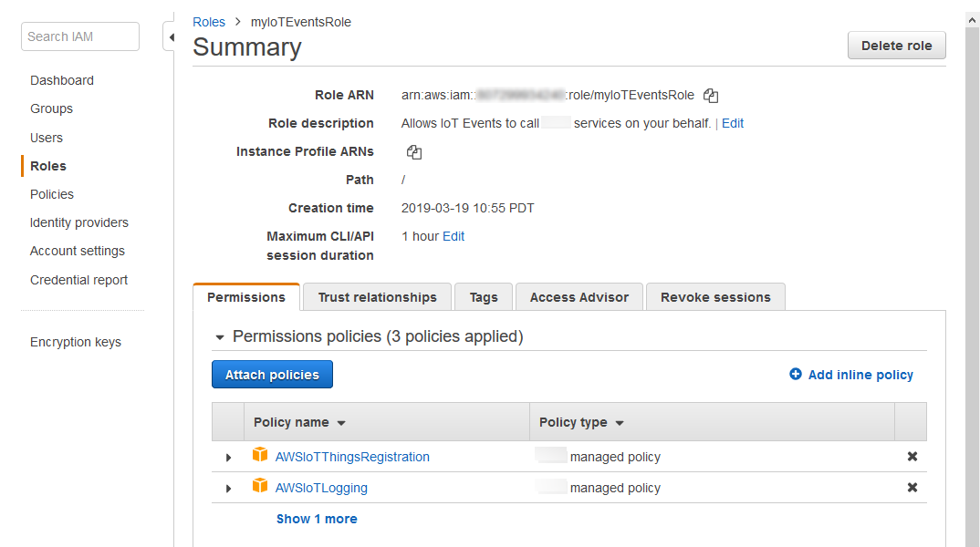Expand the AWSIoTThingsRegistration policy row
The height and width of the screenshot is (547, 980).
click(228, 458)
